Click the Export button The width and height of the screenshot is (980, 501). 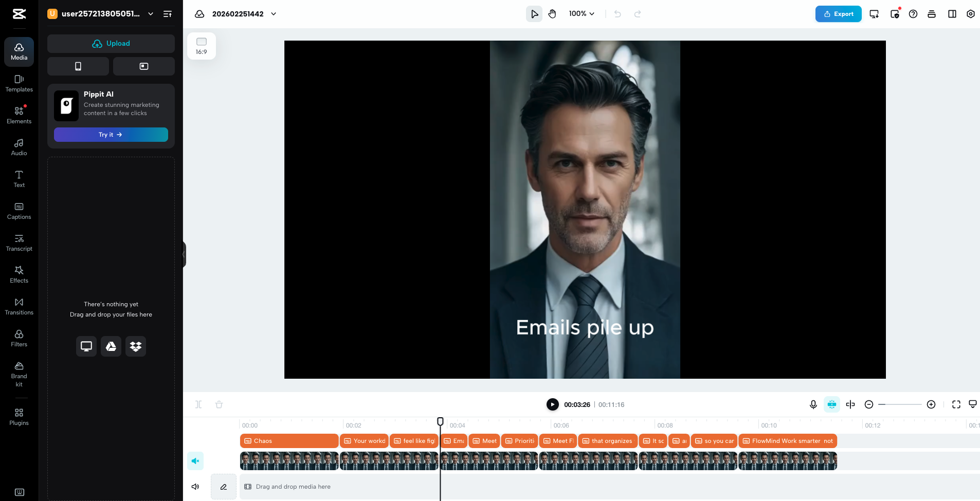(x=838, y=14)
